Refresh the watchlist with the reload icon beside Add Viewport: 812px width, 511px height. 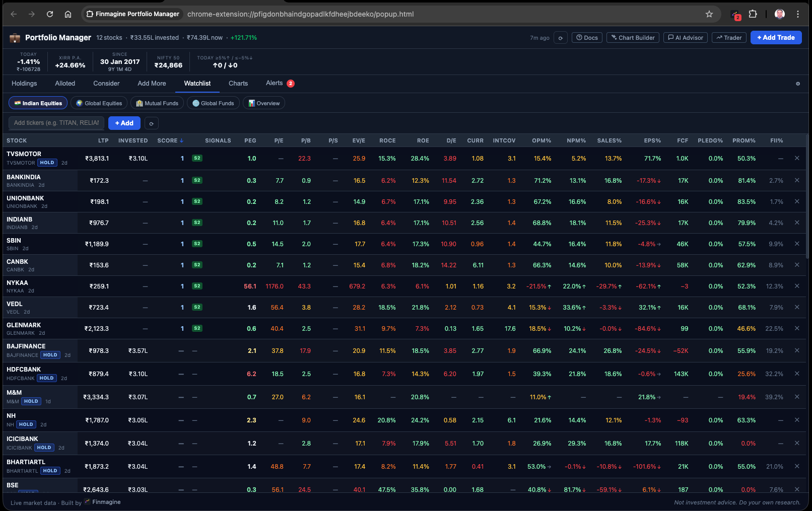(x=151, y=123)
